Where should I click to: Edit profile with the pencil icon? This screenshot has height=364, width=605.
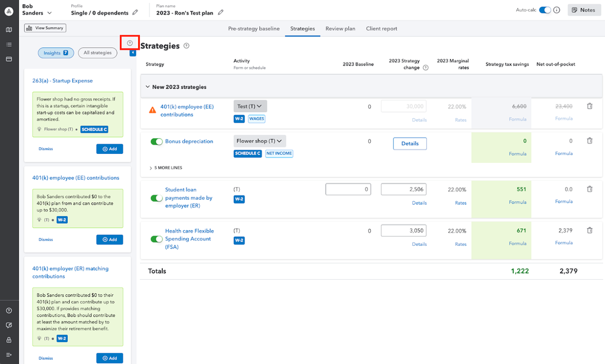tap(135, 13)
